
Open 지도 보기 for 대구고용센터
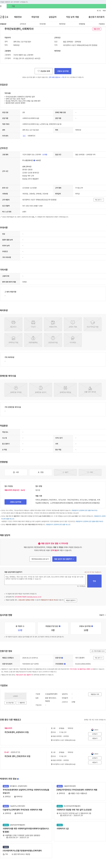[98, 658]
